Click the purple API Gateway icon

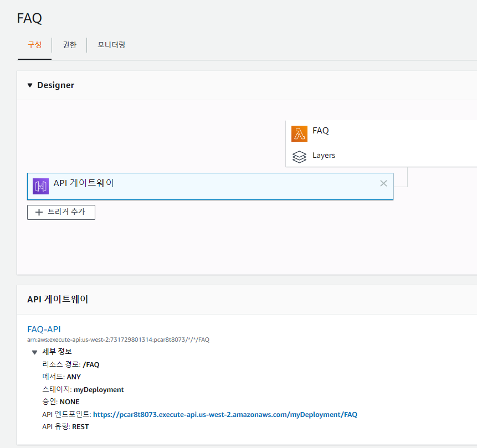coord(41,186)
